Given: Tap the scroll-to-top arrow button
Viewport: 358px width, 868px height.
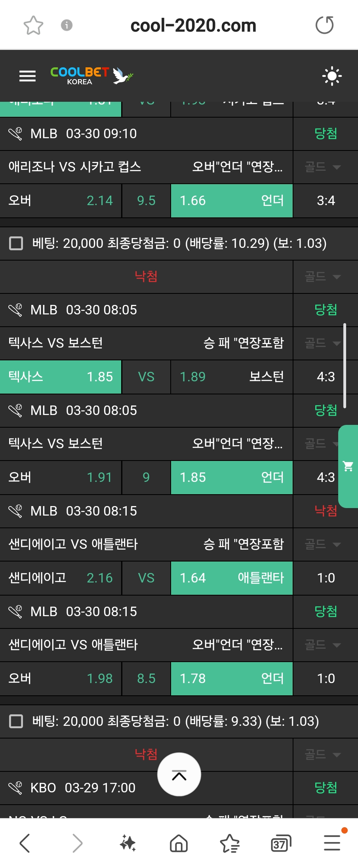Looking at the screenshot, I should click(x=179, y=775).
